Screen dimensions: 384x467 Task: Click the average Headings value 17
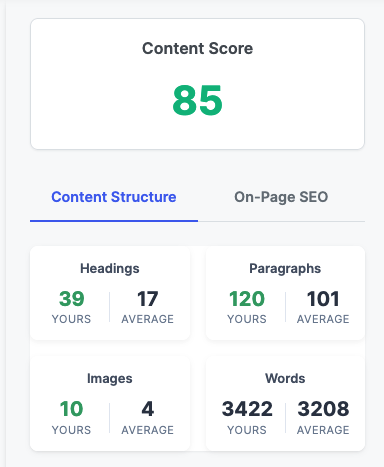point(147,298)
